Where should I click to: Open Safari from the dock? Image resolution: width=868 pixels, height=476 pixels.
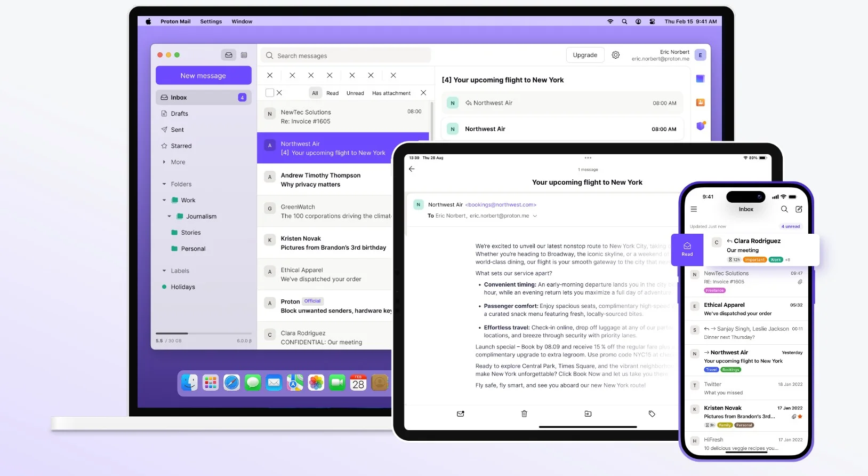click(x=231, y=382)
